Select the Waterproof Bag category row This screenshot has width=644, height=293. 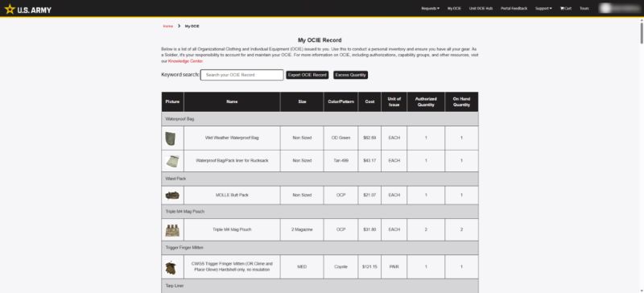pyautogui.click(x=320, y=119)
